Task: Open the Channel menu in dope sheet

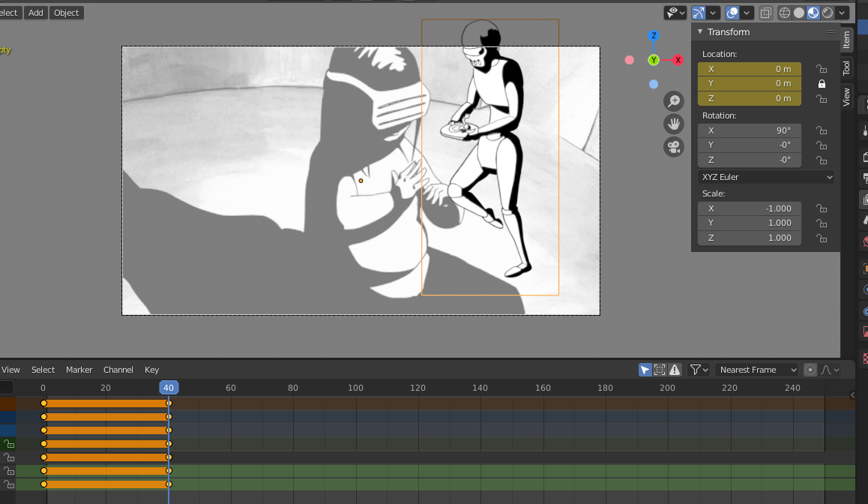Action: click(118, 370)
